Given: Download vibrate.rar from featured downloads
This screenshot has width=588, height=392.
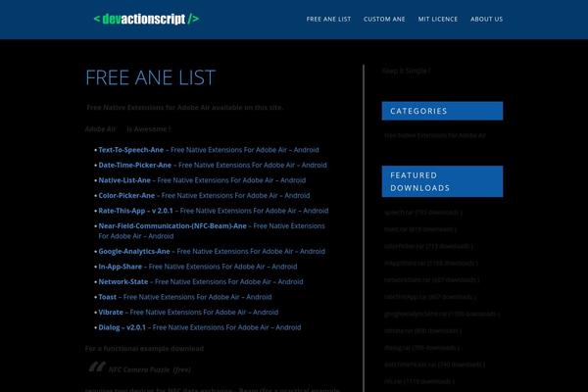Looking at the screenshot, I should pyautogui.click(x=422, y=331).
